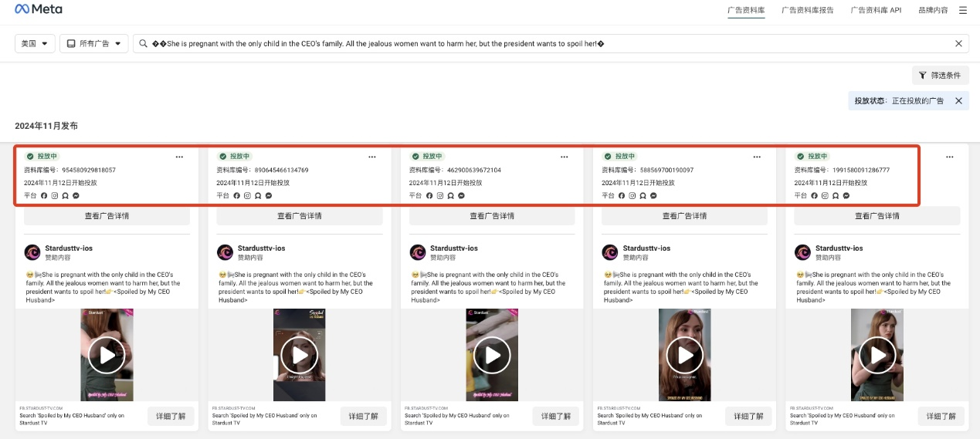The width and height of the screenshot is (980, 439).
Task: Click into the ad search text field
Action: click(551, 44)
